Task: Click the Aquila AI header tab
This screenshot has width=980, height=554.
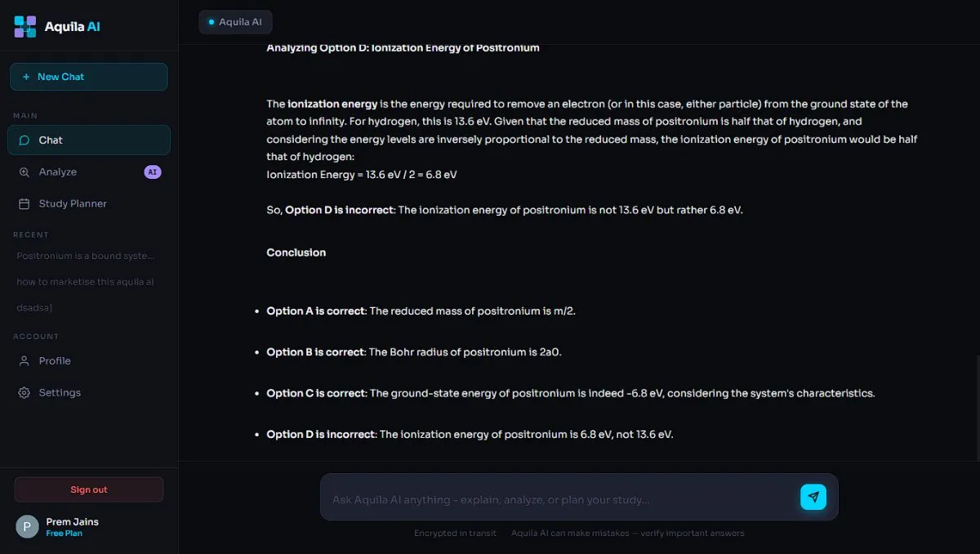Action: pyautogui.click(x=235, y=22)
